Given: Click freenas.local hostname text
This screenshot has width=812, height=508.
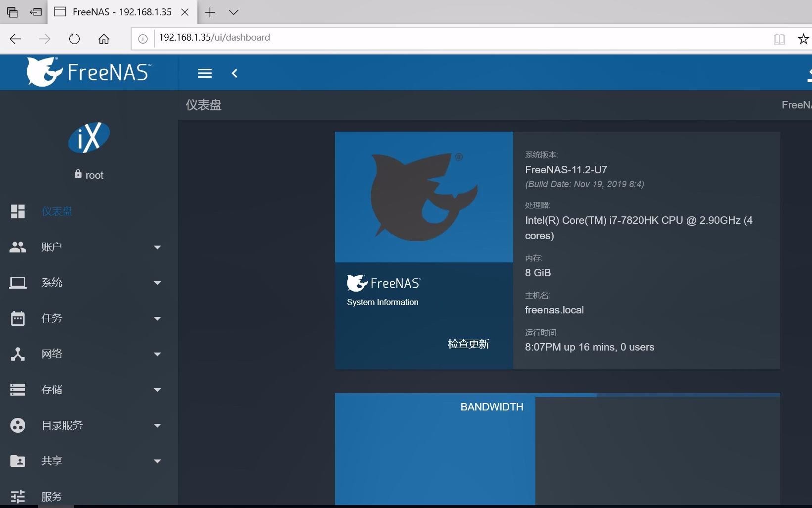Looking at the screenshot, I should tap(554, 310).
